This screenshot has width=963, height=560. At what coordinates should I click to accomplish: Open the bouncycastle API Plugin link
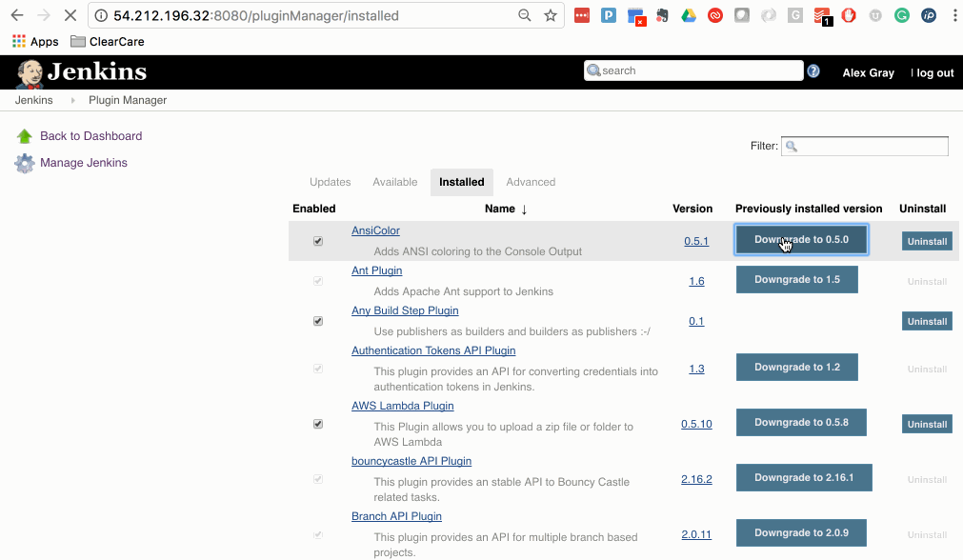click(411, 461)
